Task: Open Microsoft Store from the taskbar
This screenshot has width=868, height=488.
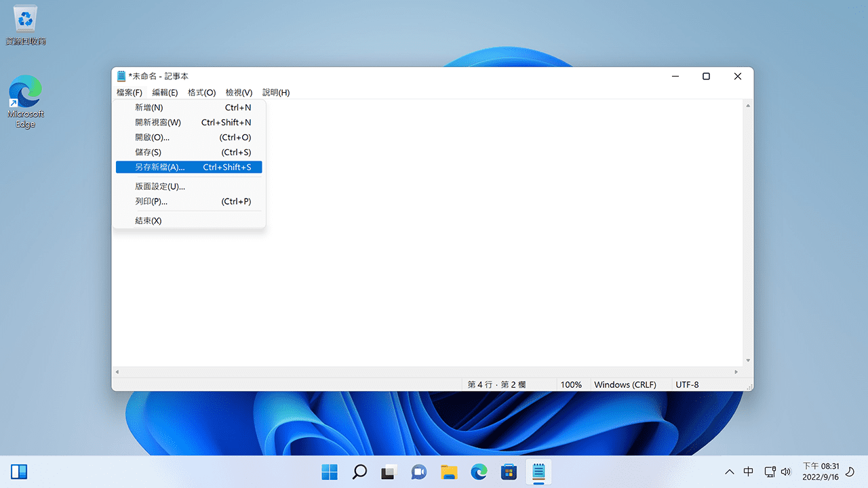Action: (x=509, y=472)
